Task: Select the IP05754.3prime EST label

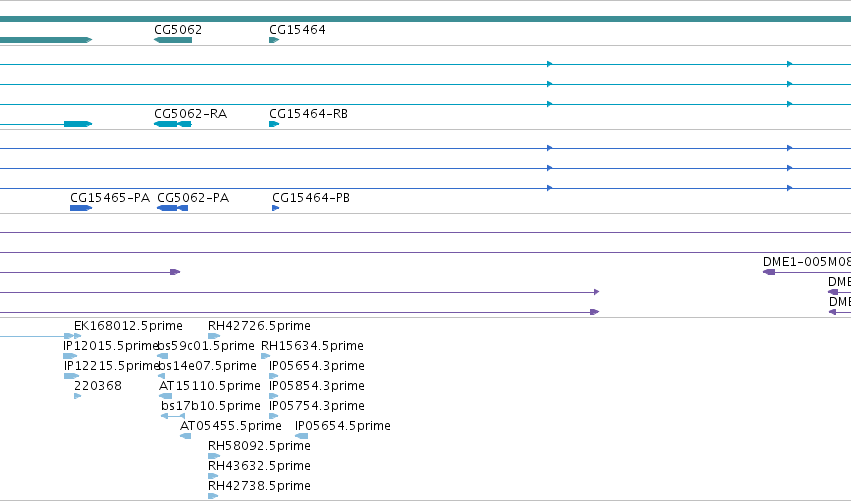Action: point(317,407)
